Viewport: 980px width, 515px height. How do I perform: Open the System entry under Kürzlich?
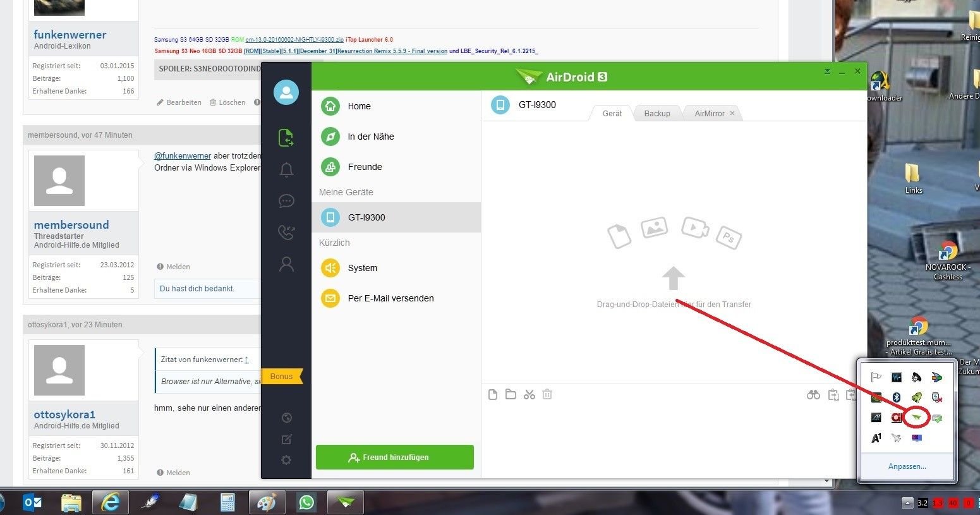396,268
